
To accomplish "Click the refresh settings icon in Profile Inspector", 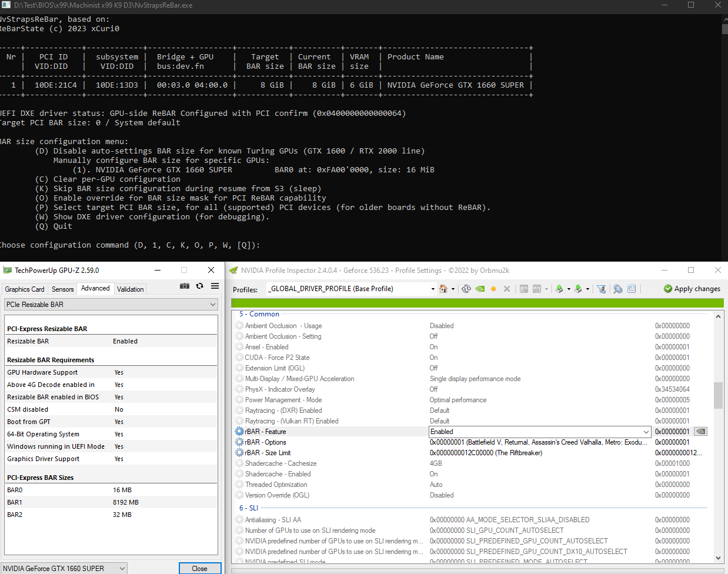I will point(466,289).
